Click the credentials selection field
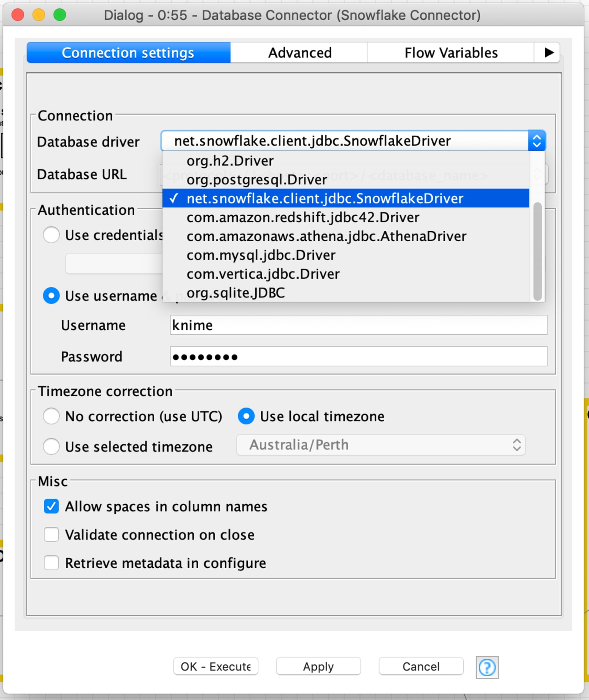 click(114, 263)
